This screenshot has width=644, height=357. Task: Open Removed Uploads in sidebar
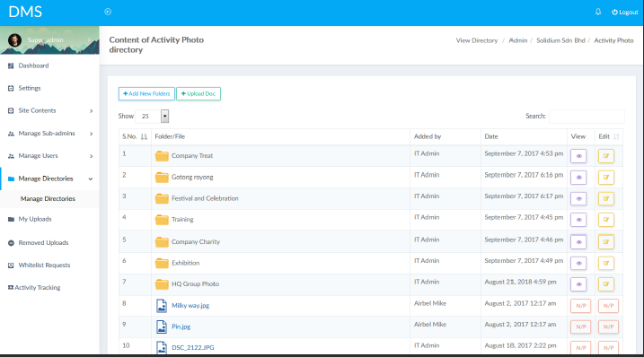click(x=43, y=243)
